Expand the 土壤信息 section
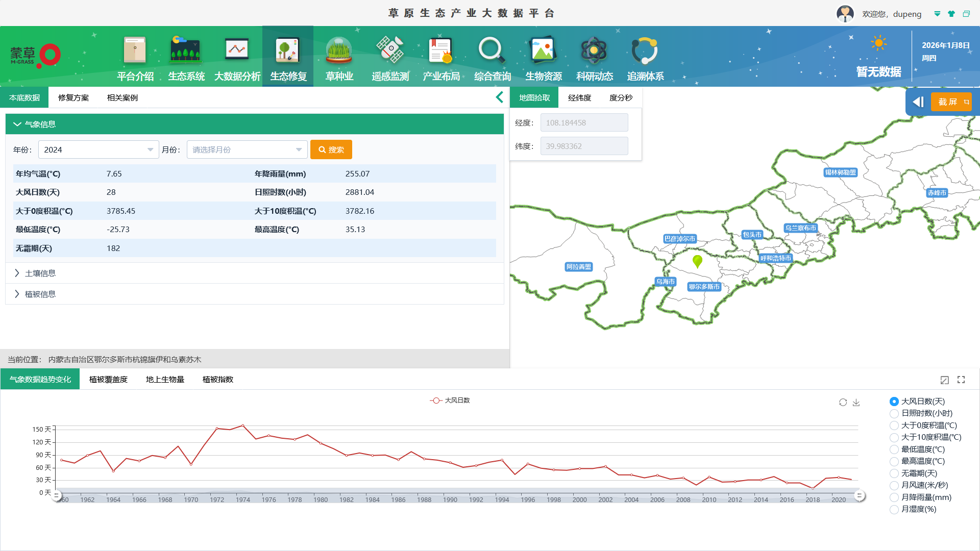This screenshot has width=980, height=551. [x=40, y=273]
